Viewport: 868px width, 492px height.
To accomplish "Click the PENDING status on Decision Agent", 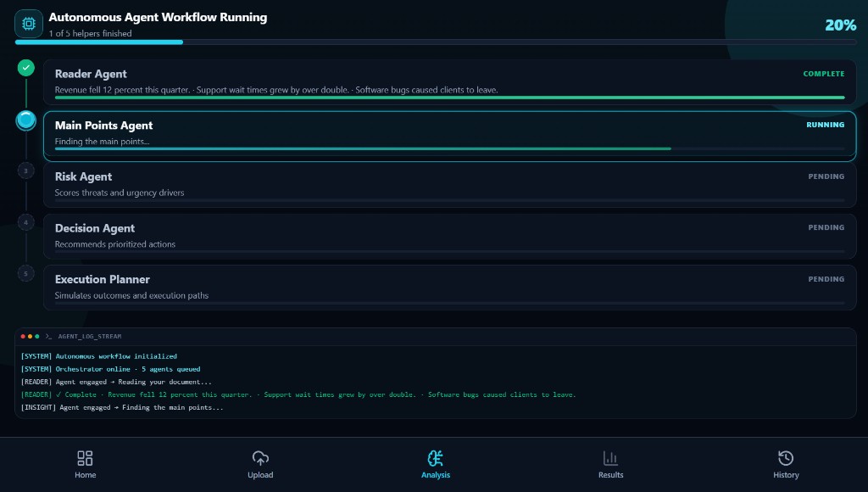I will (x=826, y=227).
